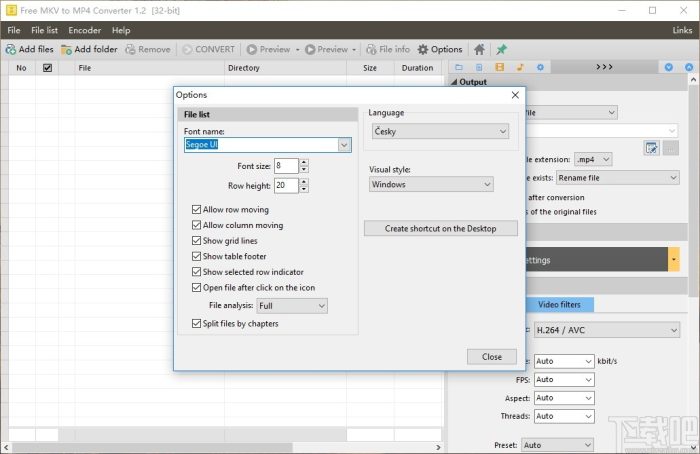Open the Rename file dropdown

(618, 178)
